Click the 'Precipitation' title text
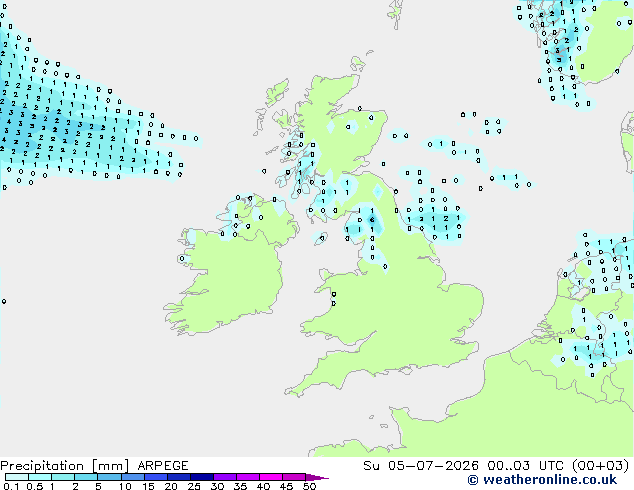 click(x=42, y=466)
